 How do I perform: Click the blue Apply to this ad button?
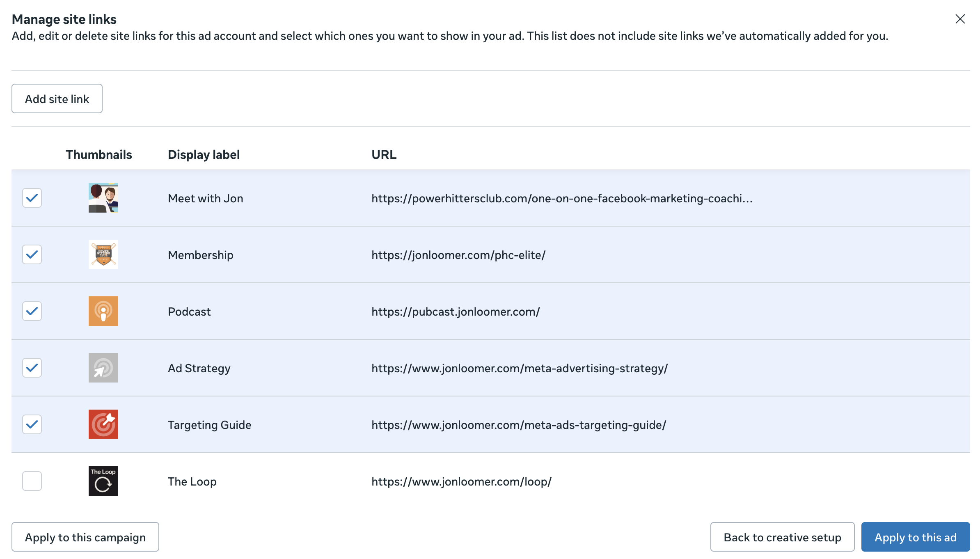[915, 537]
